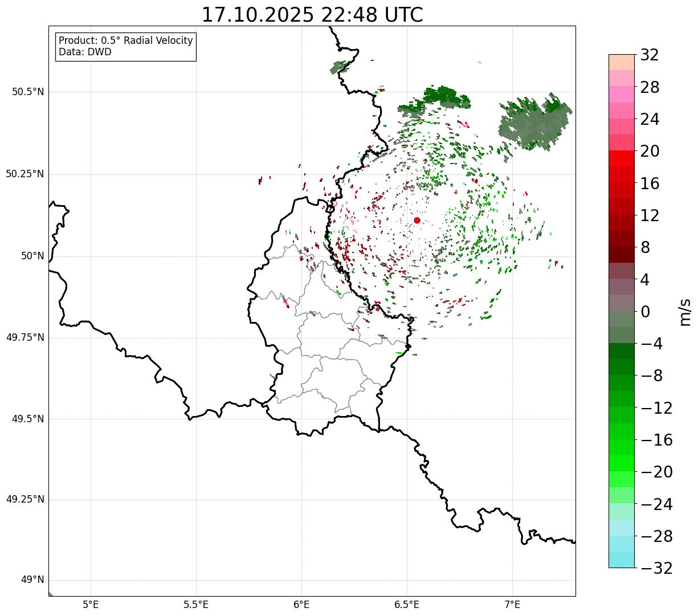The height and width of the screenshot is (616, 698).
Task: Click the red radar site marker dot
Action: (x=417, y=220)
